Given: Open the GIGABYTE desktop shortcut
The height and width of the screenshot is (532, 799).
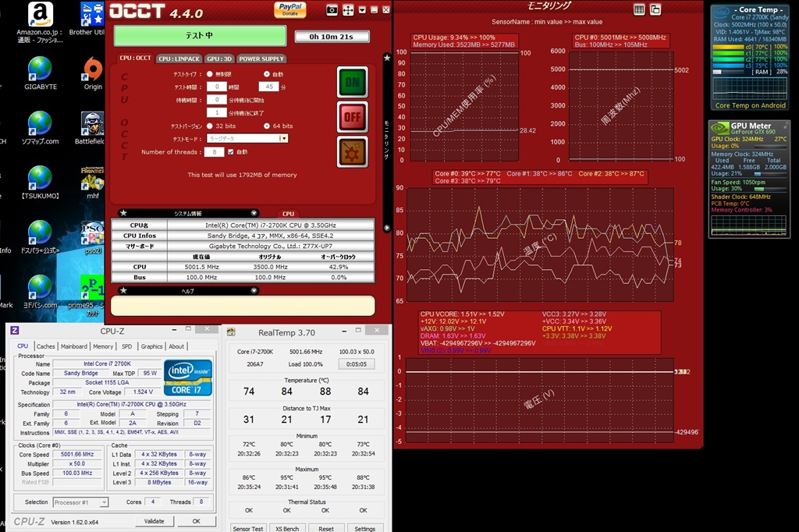Looking at the screenshot, I should coord(40,72).
